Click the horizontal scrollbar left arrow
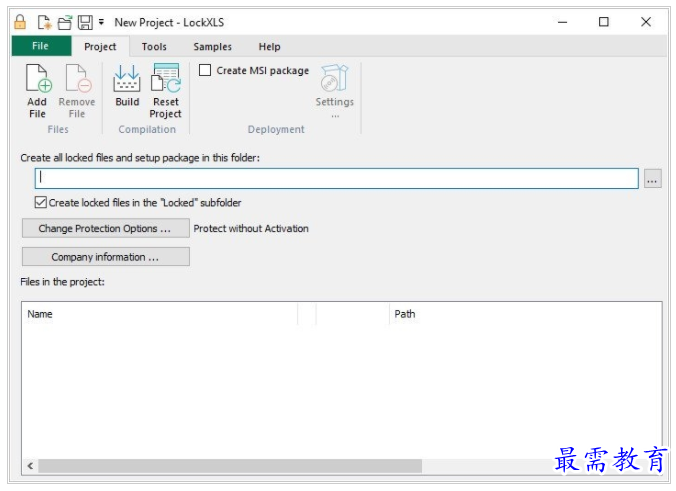The width and height of the screenshot is (676, 491). coord(30,466)
